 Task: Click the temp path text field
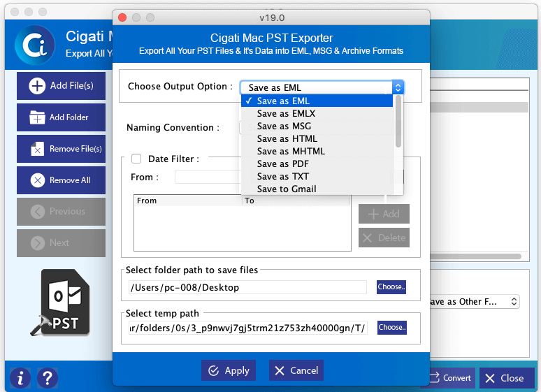(x=247, y=328)
